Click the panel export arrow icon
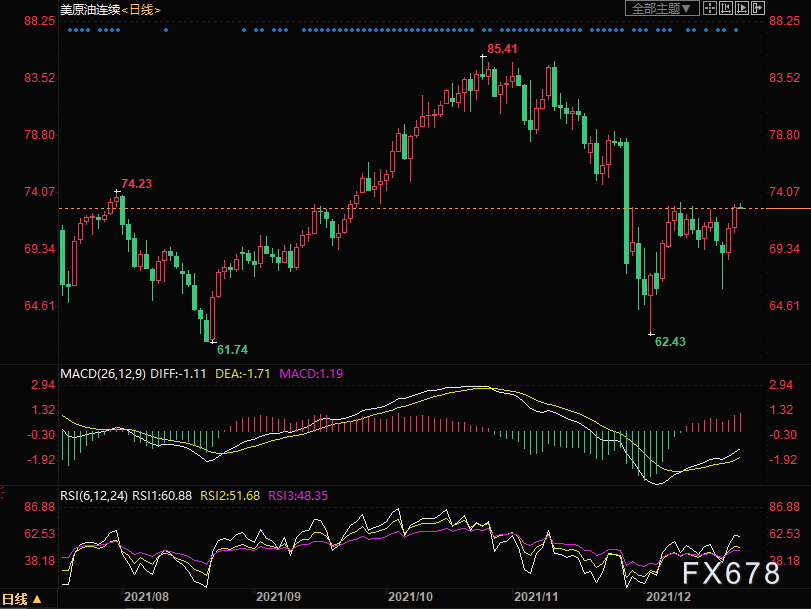Image resolution: width=811 pixels, height=609 pixels. pos(758,8)
